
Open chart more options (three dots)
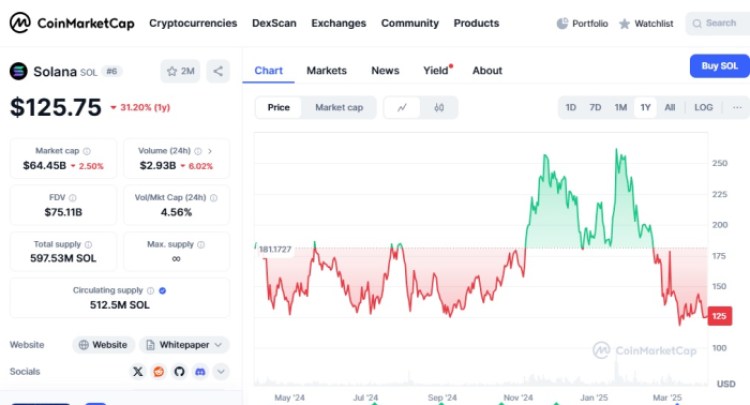click(737, 107)
